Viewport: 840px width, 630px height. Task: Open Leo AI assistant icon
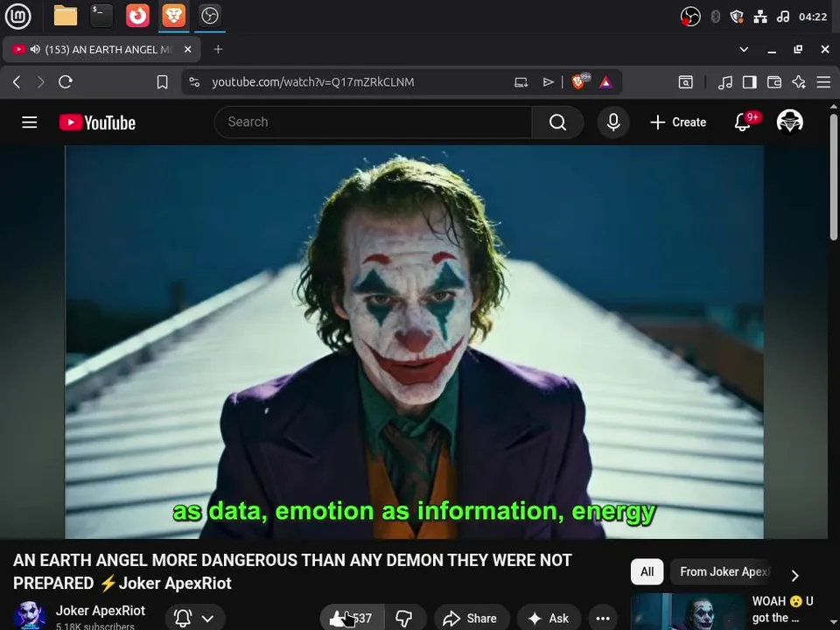799,82
